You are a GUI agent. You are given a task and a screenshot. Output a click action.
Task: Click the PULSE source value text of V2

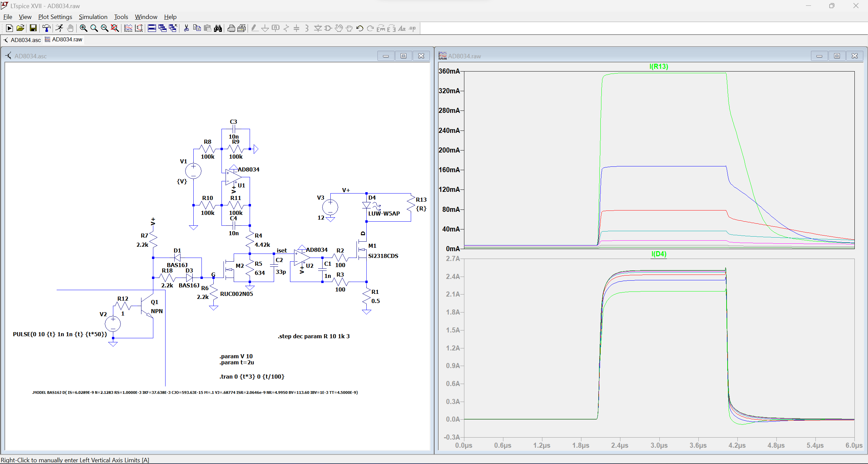[60, 334]
